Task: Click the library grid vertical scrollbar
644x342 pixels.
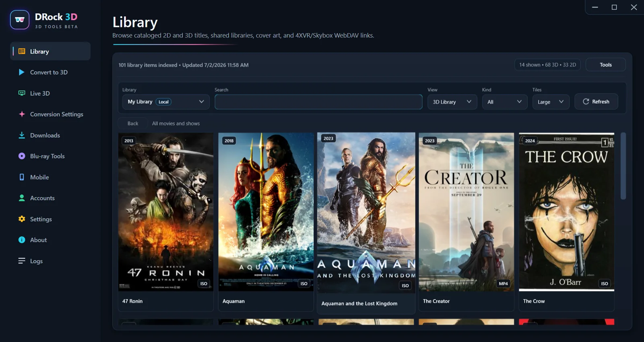Action: [x=623, y=166]
